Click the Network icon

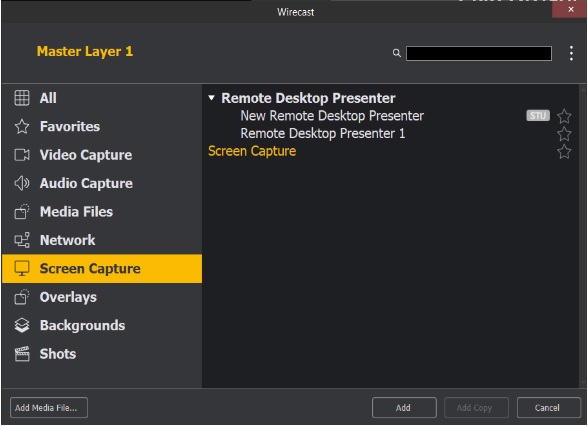pyautogui.click(x=22, y=240)
